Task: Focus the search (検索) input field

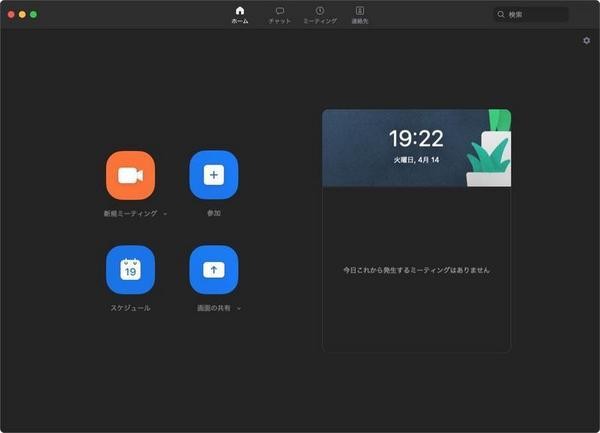Action: (x=531, y=15)
